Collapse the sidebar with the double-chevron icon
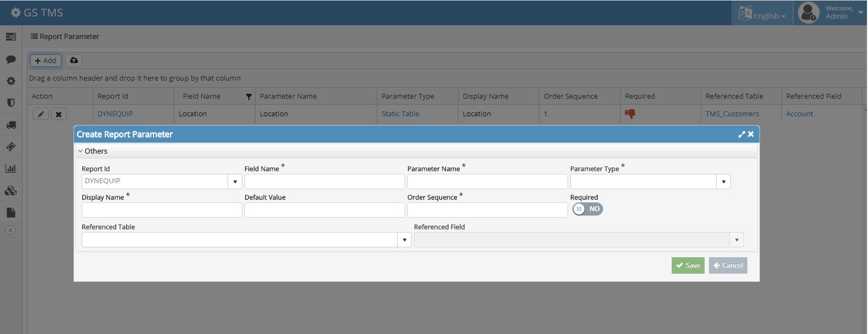This screenshot has height=334, width=868. pyautogui.click(x=10, y=230)
